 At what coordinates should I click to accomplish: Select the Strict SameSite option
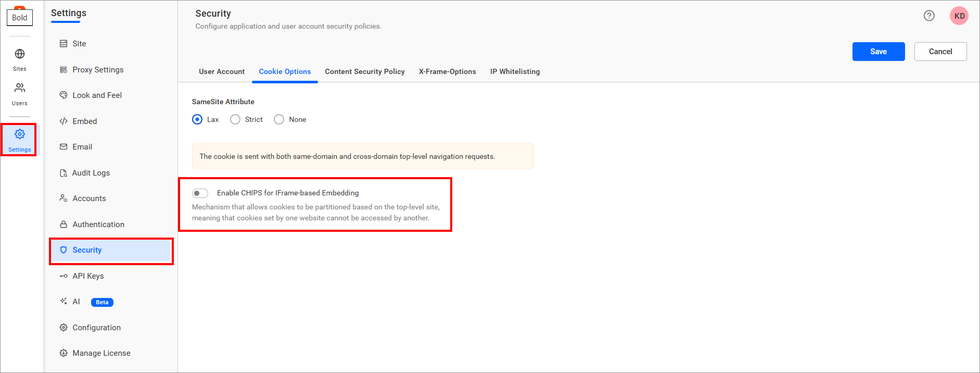click(x=235, y=120)
